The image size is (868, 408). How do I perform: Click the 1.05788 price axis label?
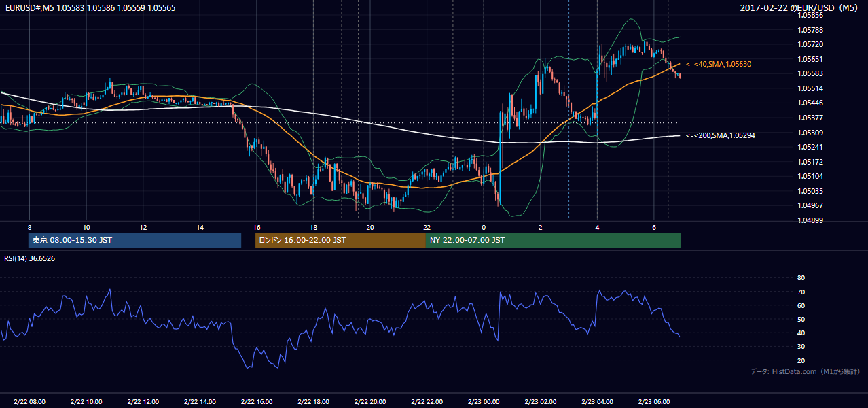point(811,30)
